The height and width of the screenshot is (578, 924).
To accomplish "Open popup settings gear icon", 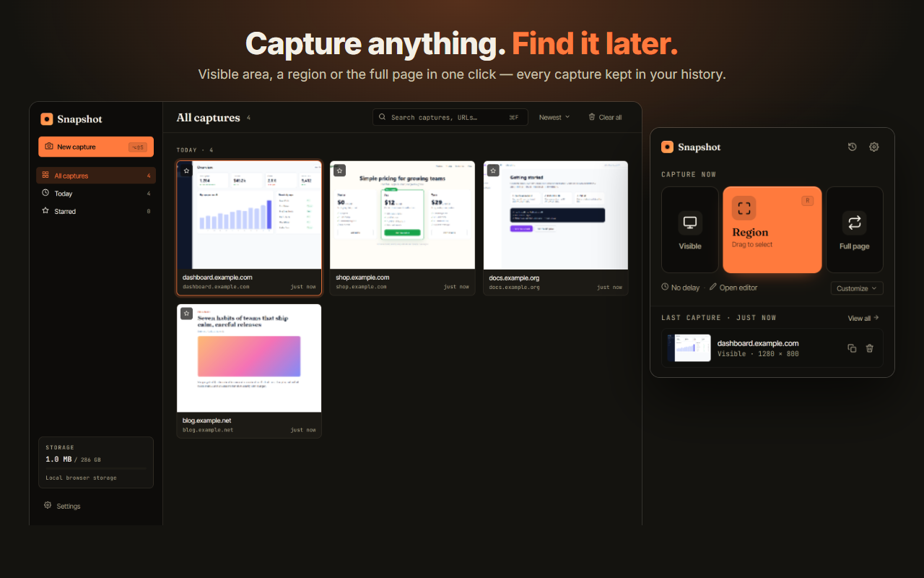I will 874,147.
